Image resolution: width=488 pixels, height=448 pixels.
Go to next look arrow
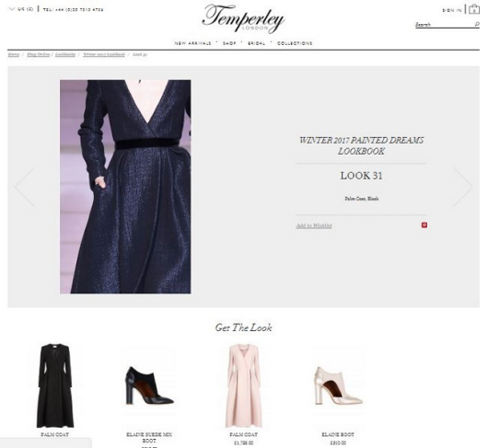click(463, 187)
